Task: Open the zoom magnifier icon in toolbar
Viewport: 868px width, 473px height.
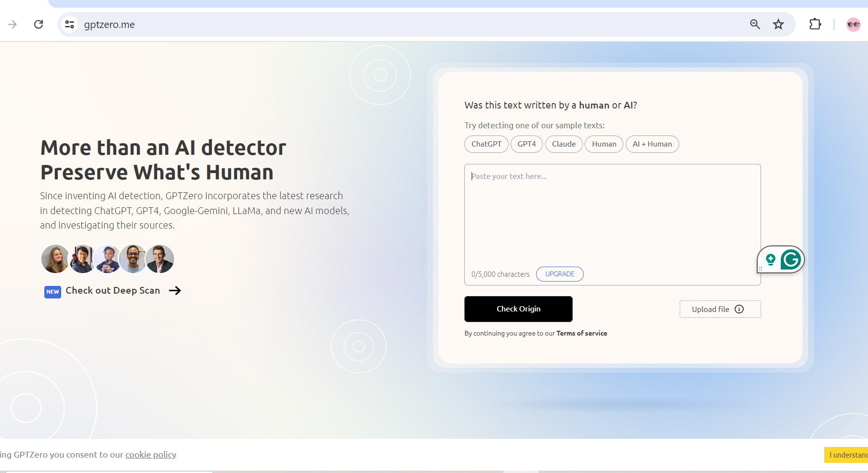Action: click(755, 24)
